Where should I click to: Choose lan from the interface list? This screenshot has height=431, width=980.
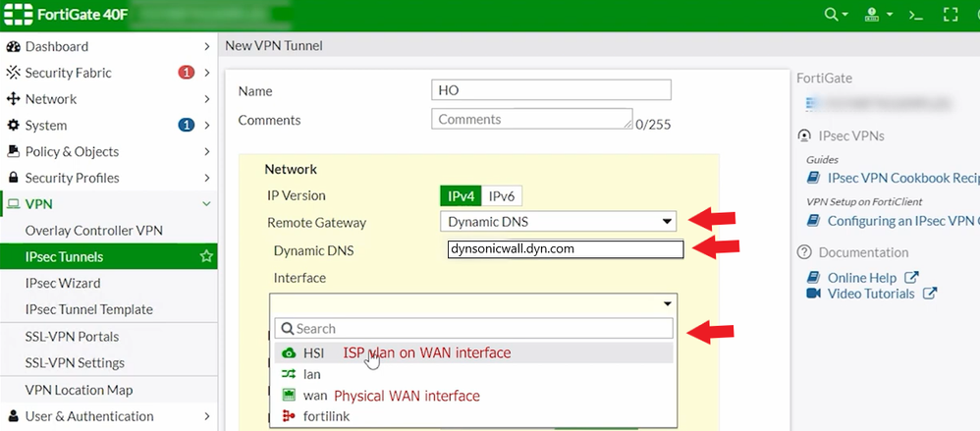tap(473, 374)
